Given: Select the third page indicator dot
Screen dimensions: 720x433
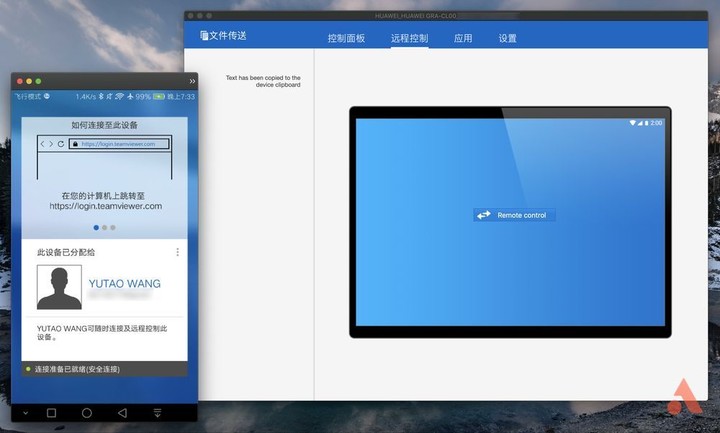Looking at the screenshot, I should [113, 227].
